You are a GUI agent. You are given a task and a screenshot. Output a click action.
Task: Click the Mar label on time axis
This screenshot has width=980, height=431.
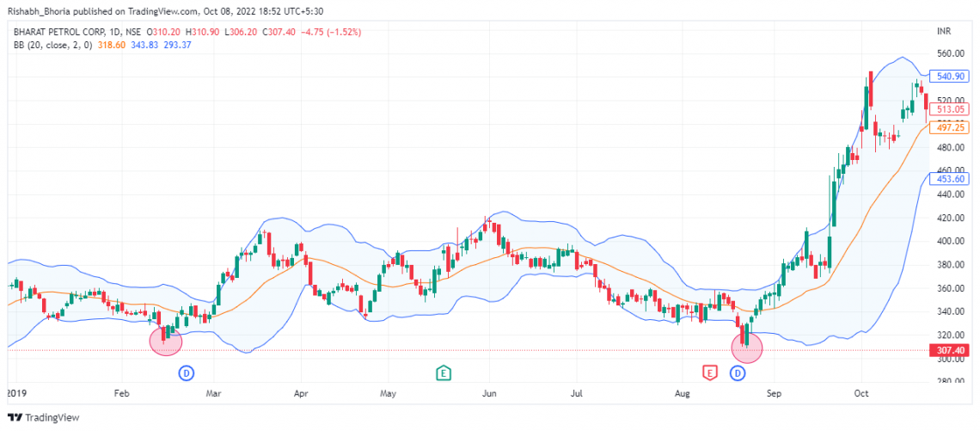(x=214, y=395)
